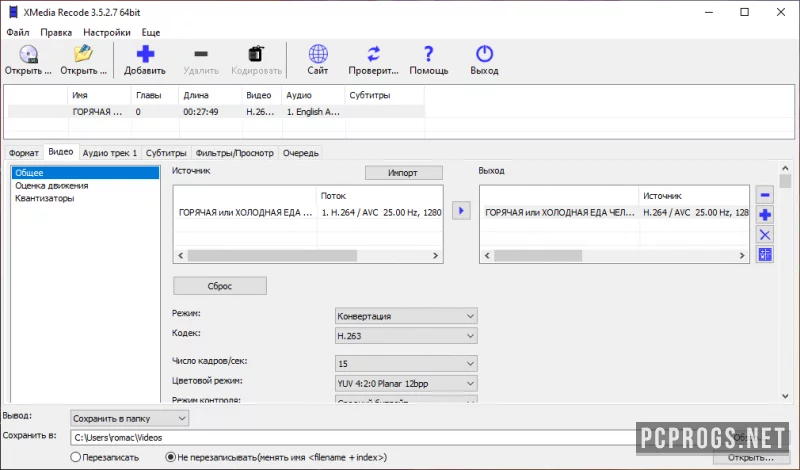Select Не перезаписывать radio button
Screen dimensions: 800x470
171,457
